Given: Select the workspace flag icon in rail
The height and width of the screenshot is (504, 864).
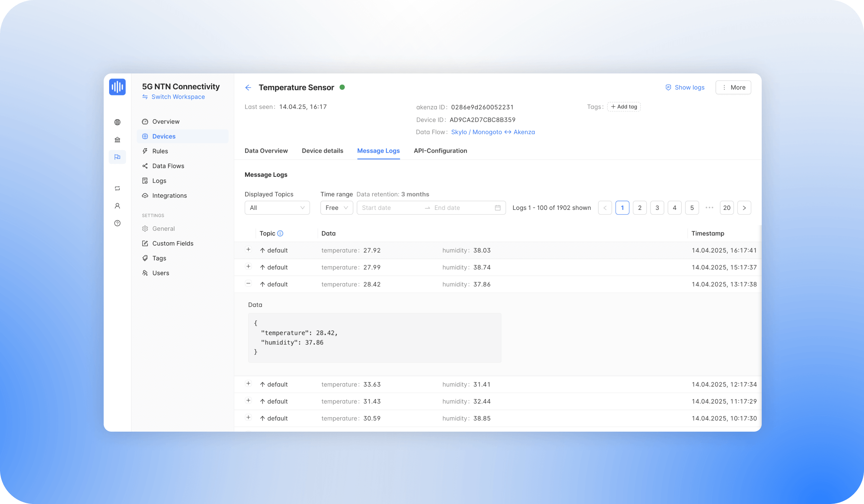Looking at the screenshot, I should pos(117,157).
